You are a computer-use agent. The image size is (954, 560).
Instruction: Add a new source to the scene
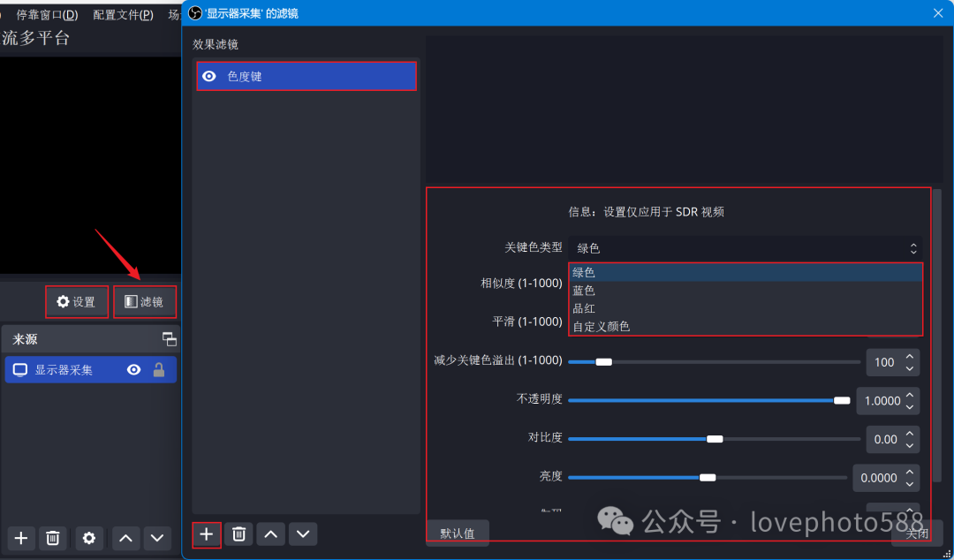tap(20, 538)
